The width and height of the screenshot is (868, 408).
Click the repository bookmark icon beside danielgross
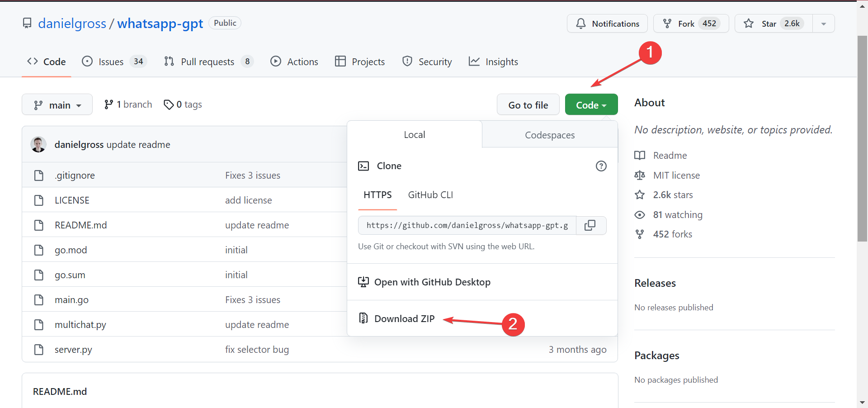pos(27,23)
